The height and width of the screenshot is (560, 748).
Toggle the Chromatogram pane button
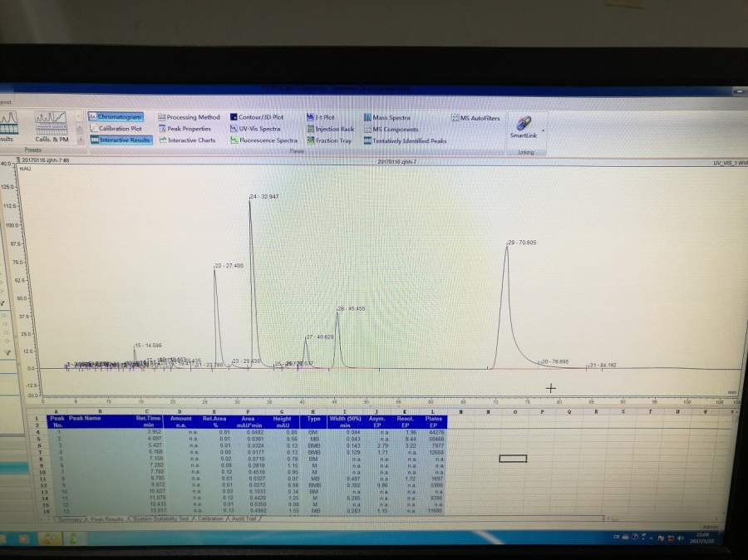116,116
